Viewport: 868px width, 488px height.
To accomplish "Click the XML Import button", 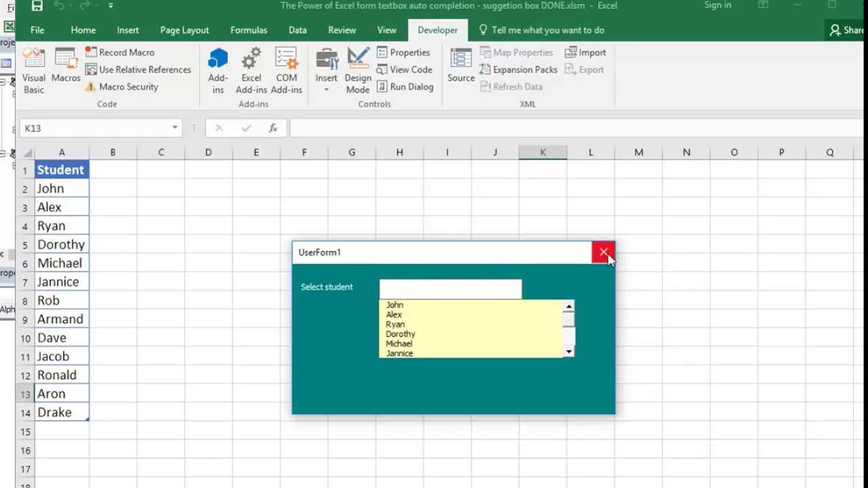I will click(585, 52).
